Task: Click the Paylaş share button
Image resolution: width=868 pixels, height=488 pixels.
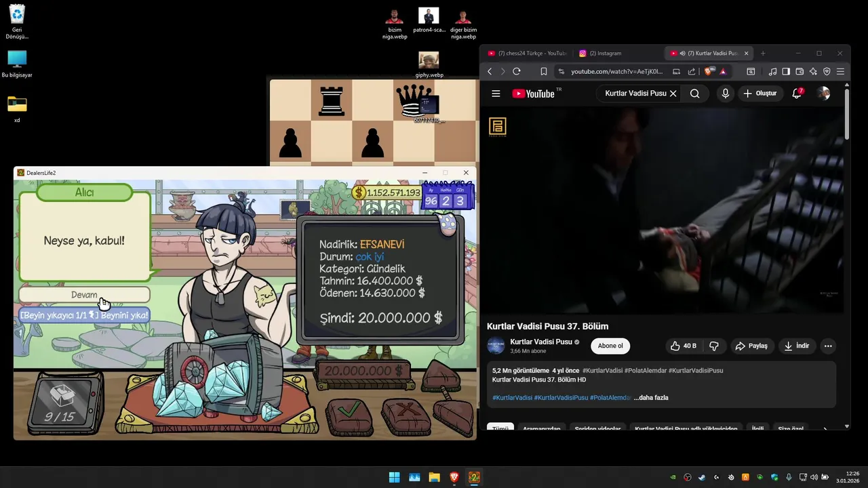Action: tap(751, 346)
